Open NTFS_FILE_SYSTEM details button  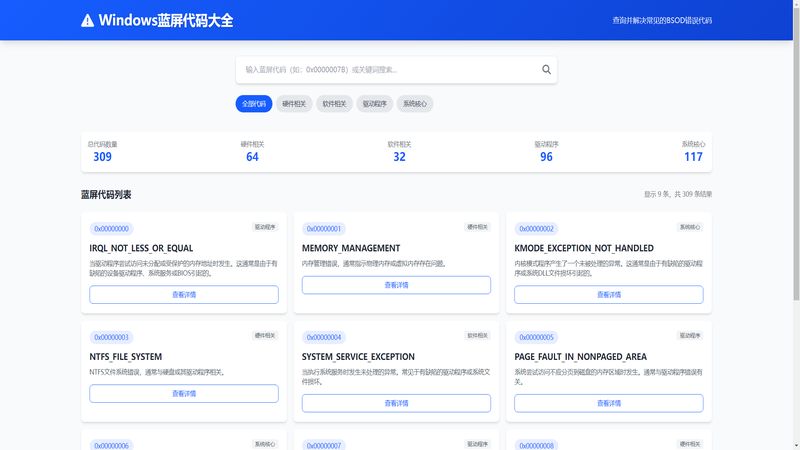click(184, 393)
